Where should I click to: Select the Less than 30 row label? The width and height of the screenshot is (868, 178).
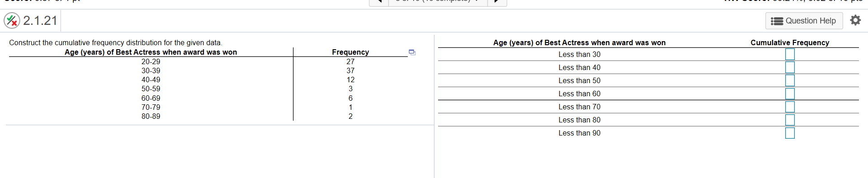tap(579, 54)
